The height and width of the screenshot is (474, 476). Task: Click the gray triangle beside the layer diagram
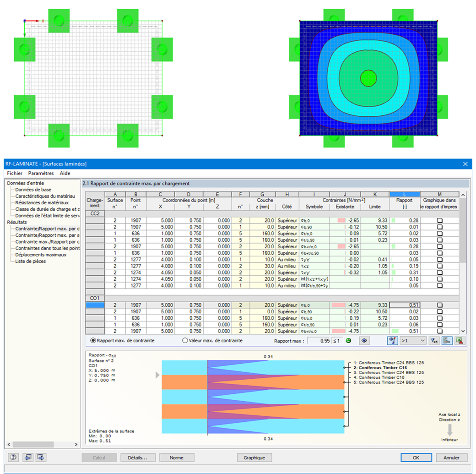(157, 375)
